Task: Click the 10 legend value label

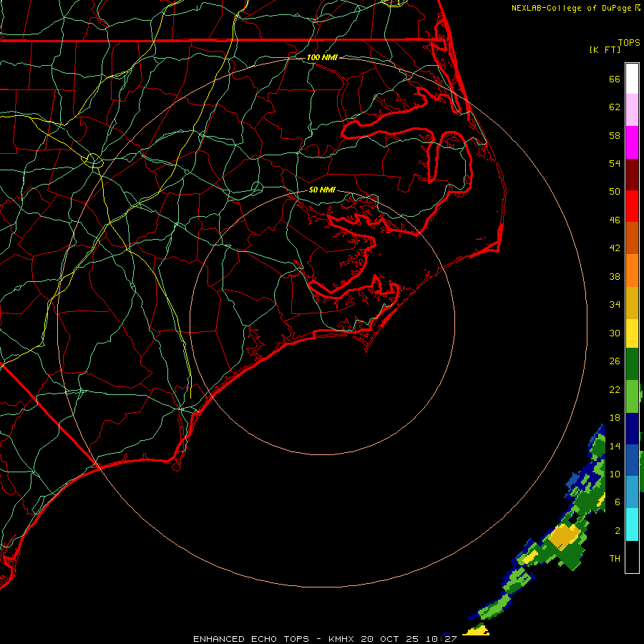Action: 615,474
